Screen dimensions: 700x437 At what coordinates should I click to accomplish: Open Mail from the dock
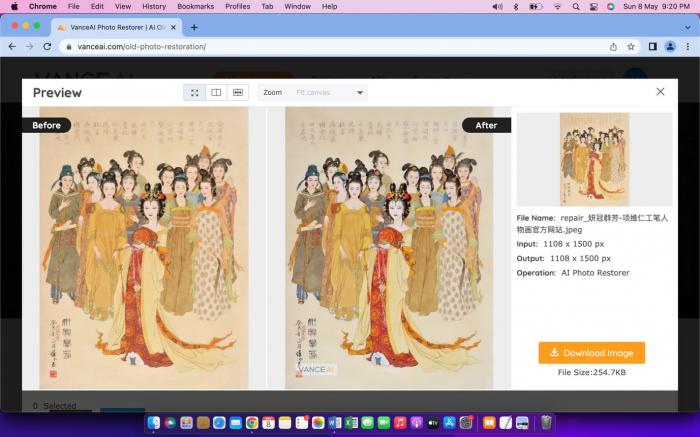[236, 422]
